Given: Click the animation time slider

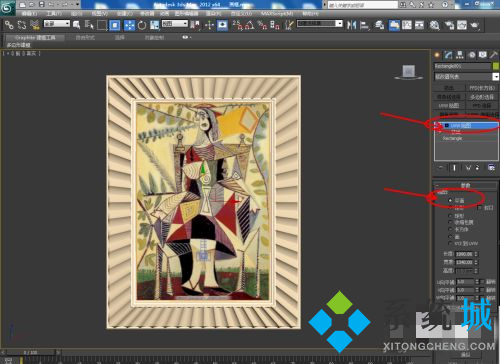Looking at the screenshot, I should (30, 352).
